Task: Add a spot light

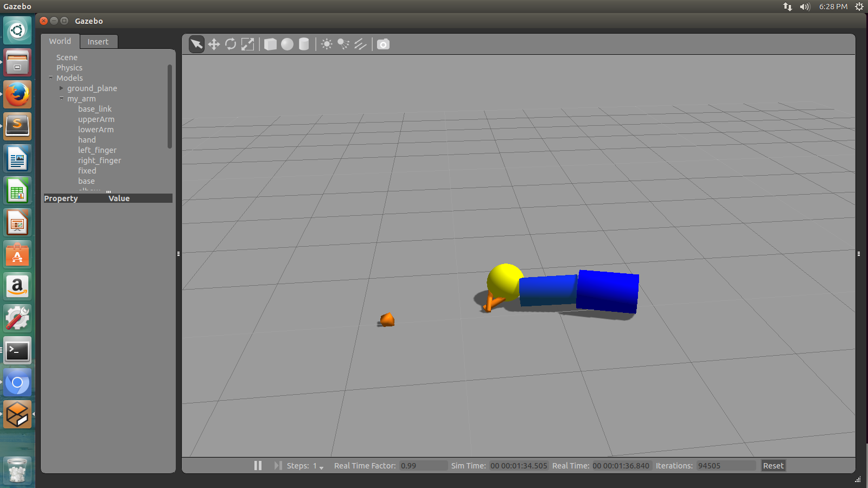Action: (343, 44)
